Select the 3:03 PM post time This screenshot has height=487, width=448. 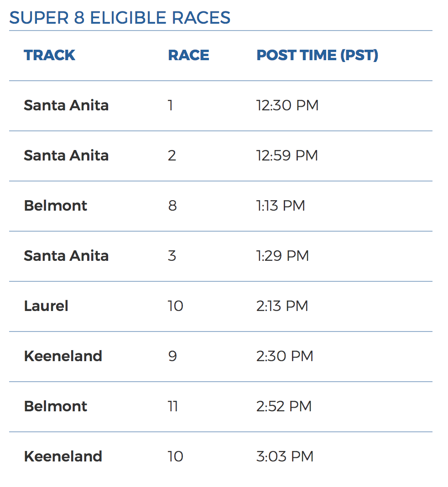(285, 456)
